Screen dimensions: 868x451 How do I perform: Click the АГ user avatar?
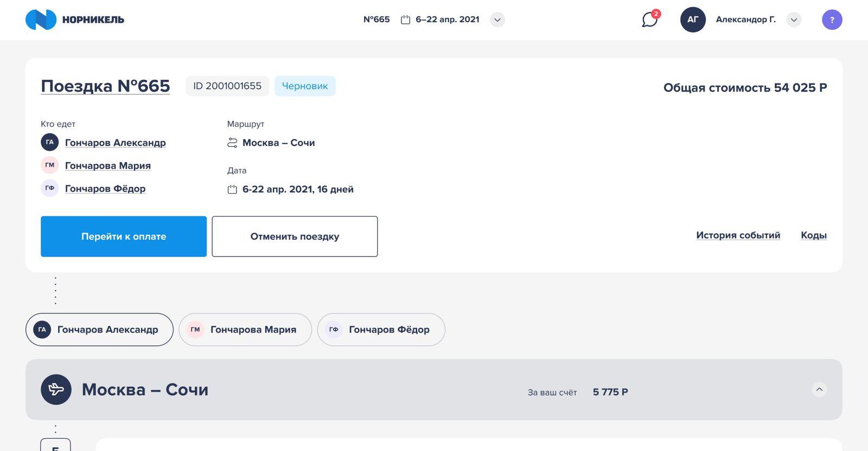tap(693, 20)
